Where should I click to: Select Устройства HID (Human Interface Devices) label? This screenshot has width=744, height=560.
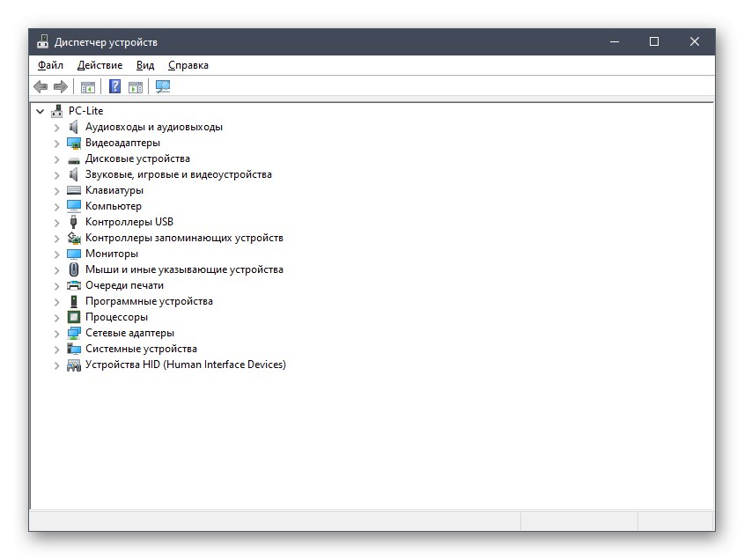coord(186,365)
